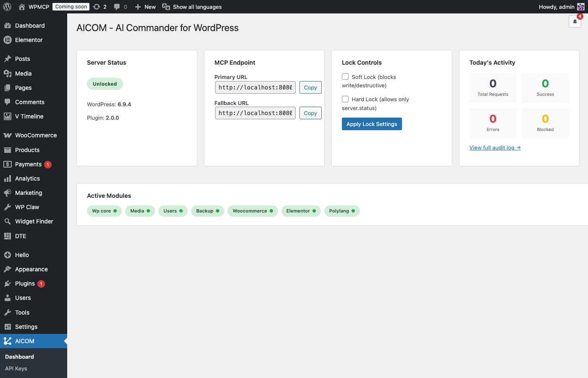Viewport: 588px width, 378px height.
Task: Click the Errors count card
Action: (x=493, y=123)
